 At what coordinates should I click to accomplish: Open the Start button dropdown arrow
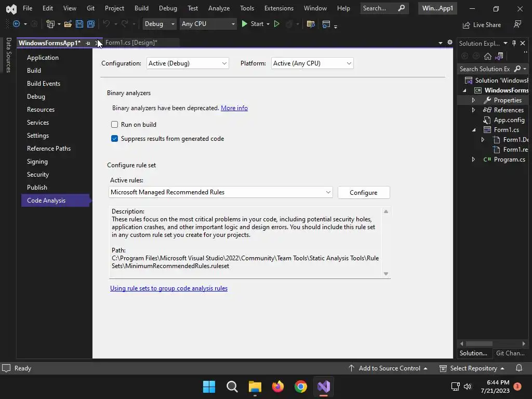point(268,24)
